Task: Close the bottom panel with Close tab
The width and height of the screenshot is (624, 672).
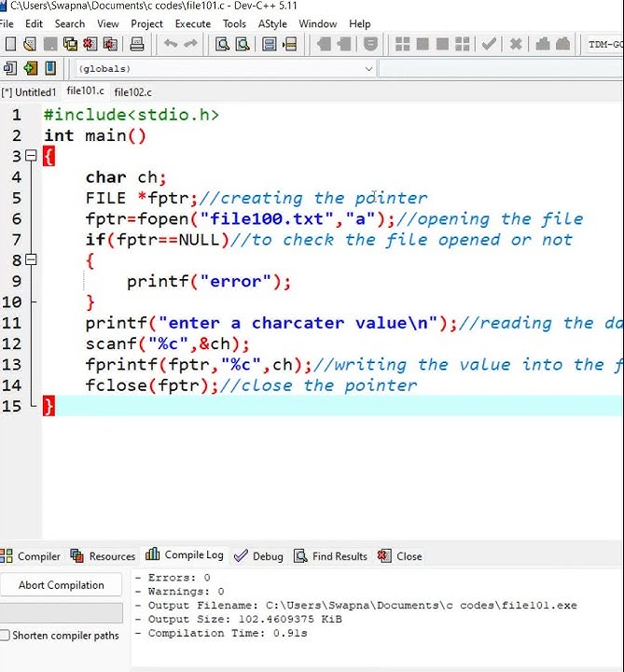Action: (400, 556)
